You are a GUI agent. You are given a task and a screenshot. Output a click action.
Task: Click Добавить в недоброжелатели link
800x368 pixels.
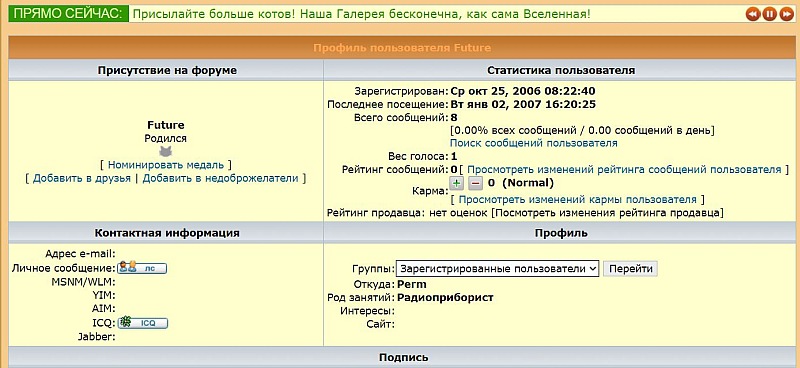coord(220,178)
